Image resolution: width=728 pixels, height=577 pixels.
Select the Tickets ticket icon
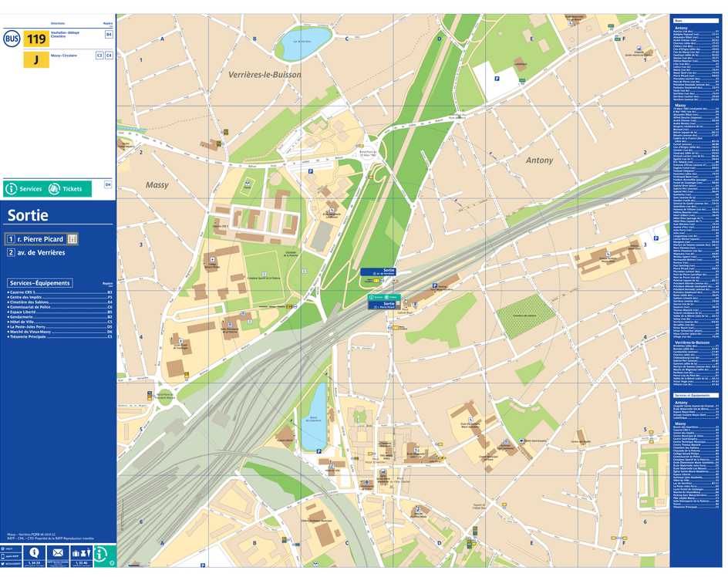[54, 189]
